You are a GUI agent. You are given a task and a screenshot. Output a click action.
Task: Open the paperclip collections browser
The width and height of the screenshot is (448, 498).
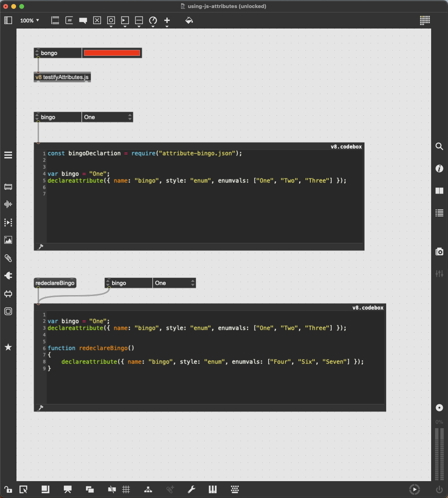(8, 258)
